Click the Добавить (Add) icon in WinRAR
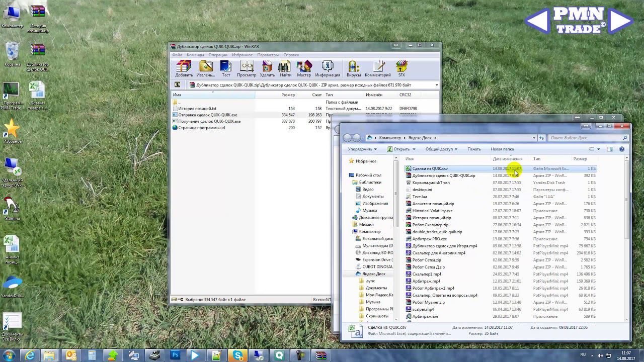This screenshot has height=362, width=644. tap(184, 69)
